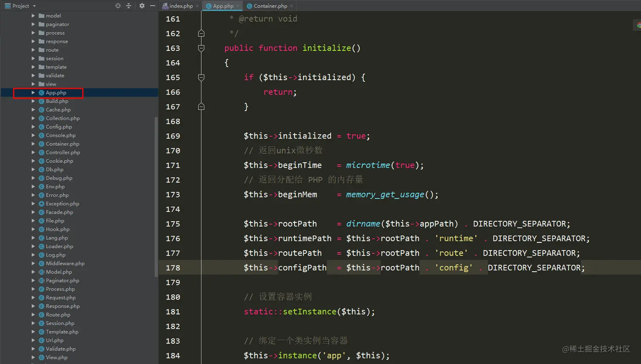Open Template.php from the tree
Image resolution: width=641 pixels, height=364 pixels.
[62, 332]
